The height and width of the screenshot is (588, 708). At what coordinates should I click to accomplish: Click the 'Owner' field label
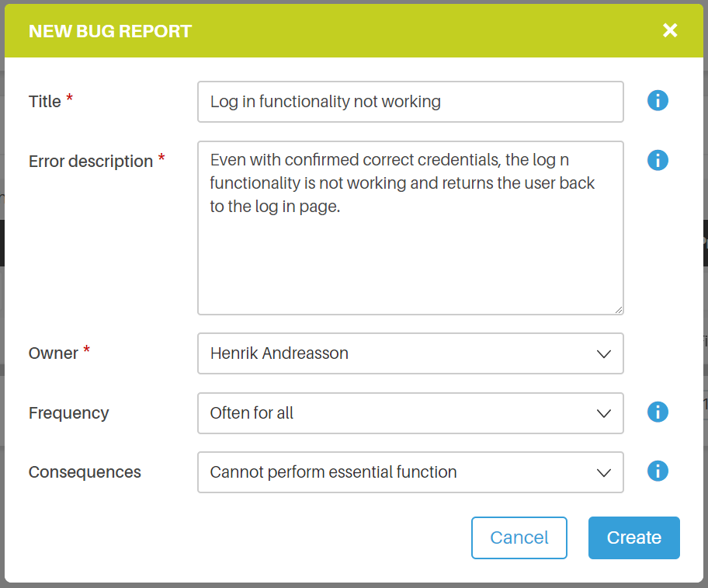pos(54,353)
